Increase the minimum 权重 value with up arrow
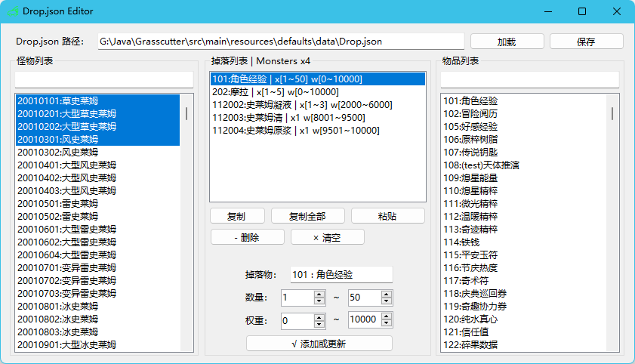 [x=319, y=316]
